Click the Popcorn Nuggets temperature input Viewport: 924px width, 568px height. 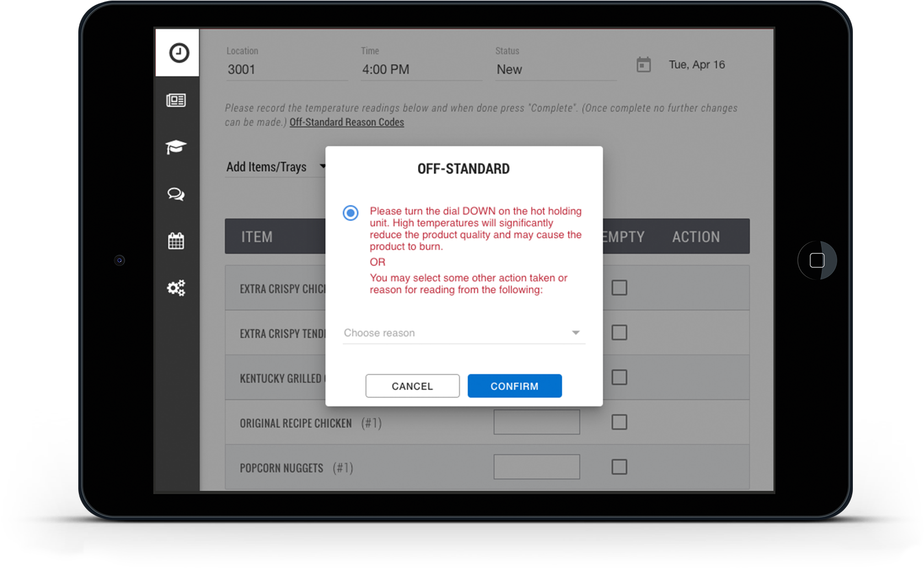pos(536,467)
